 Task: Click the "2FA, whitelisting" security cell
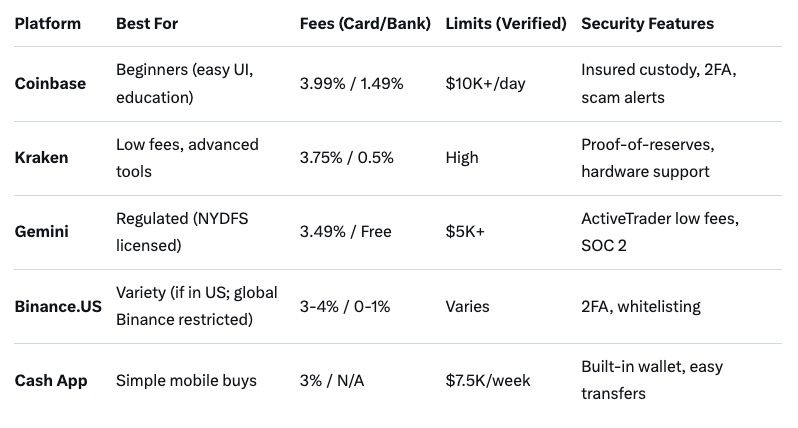(641, 306)
